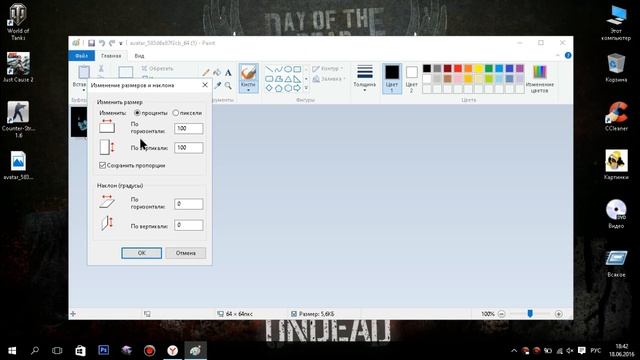
Task: Click resize horizontal percent field
Action: point(189,129)
